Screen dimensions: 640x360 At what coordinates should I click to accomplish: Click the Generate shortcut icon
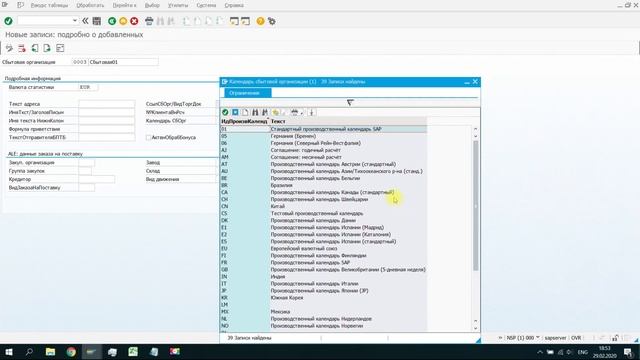pos(245,21)
